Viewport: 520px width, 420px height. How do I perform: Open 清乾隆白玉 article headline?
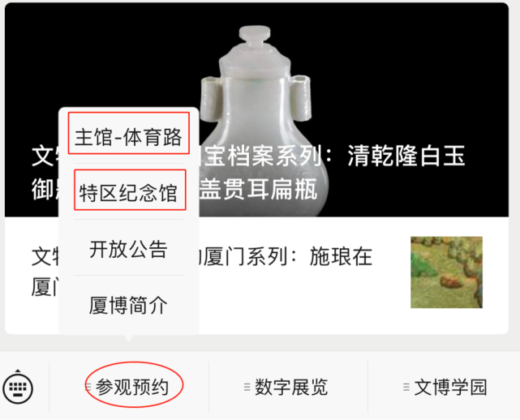pyautogui.click(x=406, y=156)
